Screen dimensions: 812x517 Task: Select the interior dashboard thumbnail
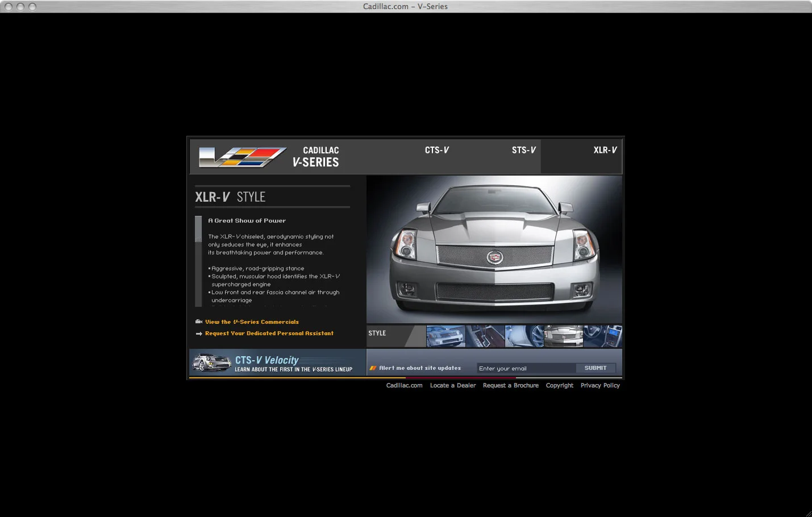point(603,336)
